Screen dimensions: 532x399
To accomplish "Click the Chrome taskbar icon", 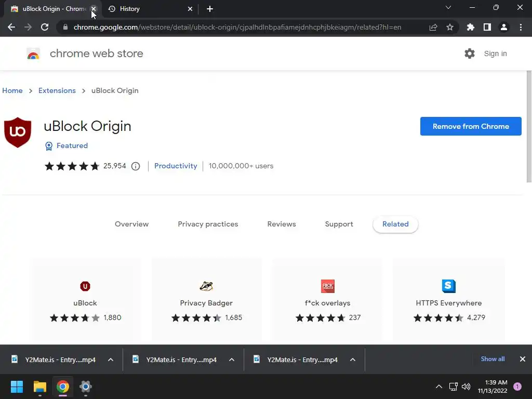I will 63,387.
